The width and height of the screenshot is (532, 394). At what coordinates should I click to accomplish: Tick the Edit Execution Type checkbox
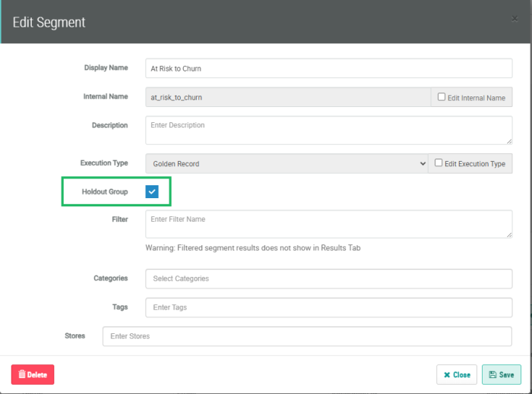coord(439,163)
